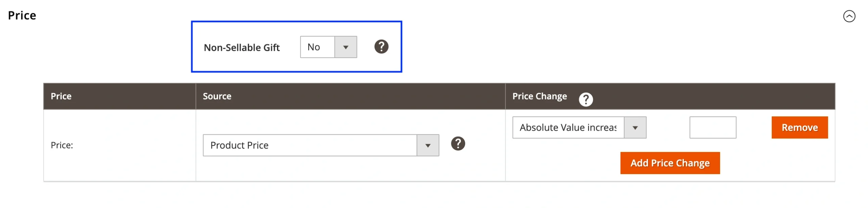Expand the Product Price source dropdown

[310, 145]
